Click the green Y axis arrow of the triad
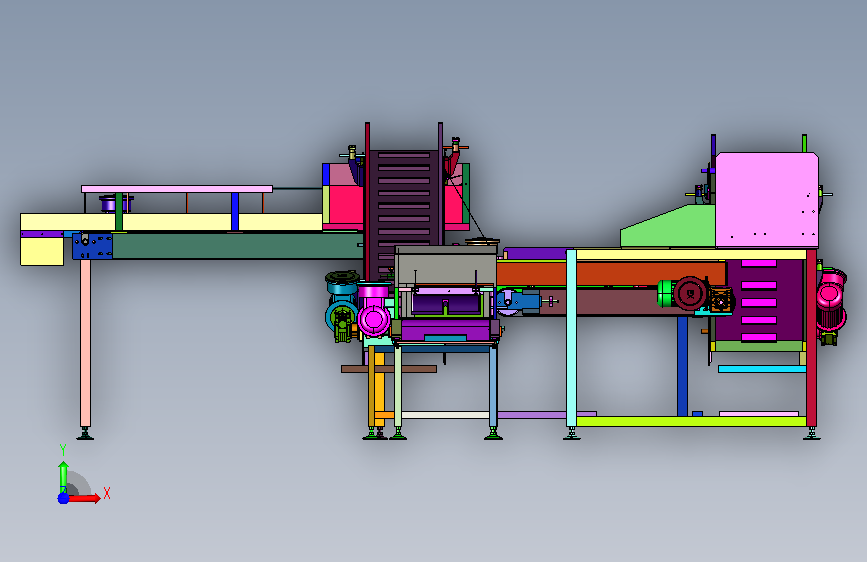 [63, 476]
